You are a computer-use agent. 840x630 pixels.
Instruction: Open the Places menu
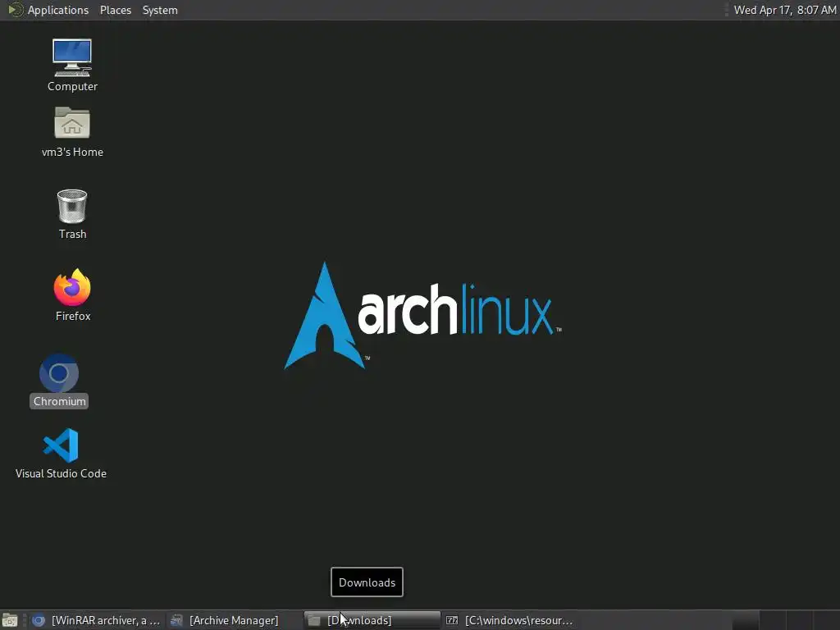(x=115, y=10)
